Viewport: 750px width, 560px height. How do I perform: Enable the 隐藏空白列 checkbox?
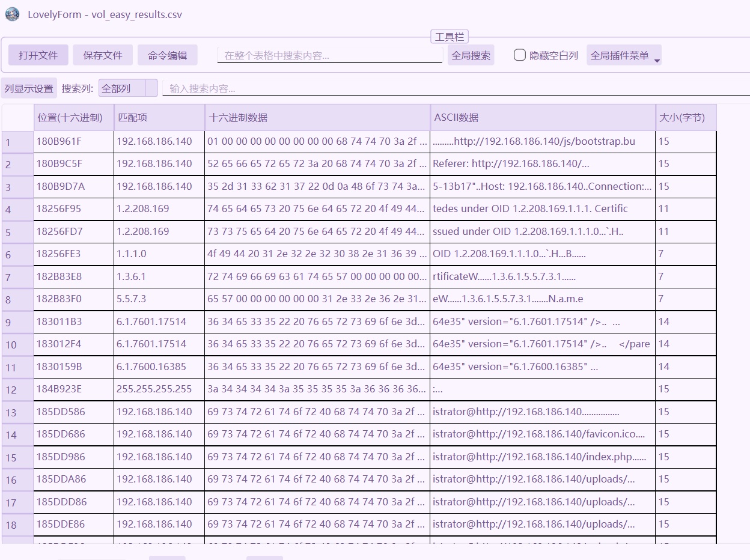tap(520, 55)
